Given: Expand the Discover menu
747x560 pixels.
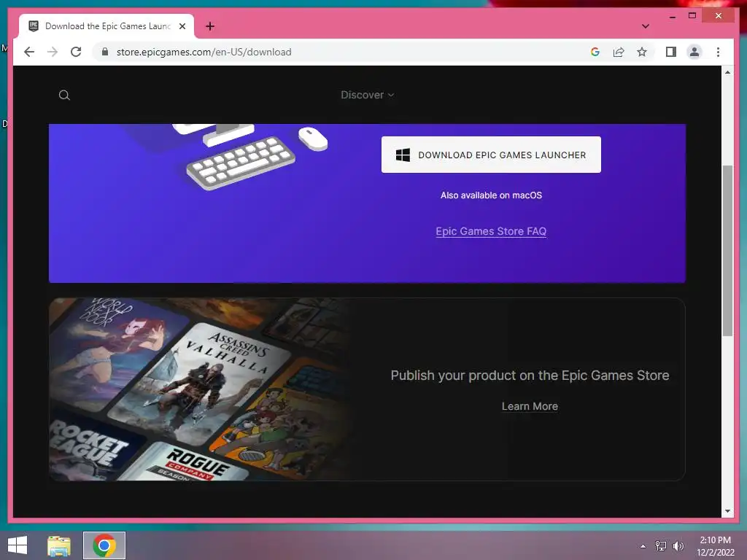Looking at the screenshot, I should pos(368,95).
